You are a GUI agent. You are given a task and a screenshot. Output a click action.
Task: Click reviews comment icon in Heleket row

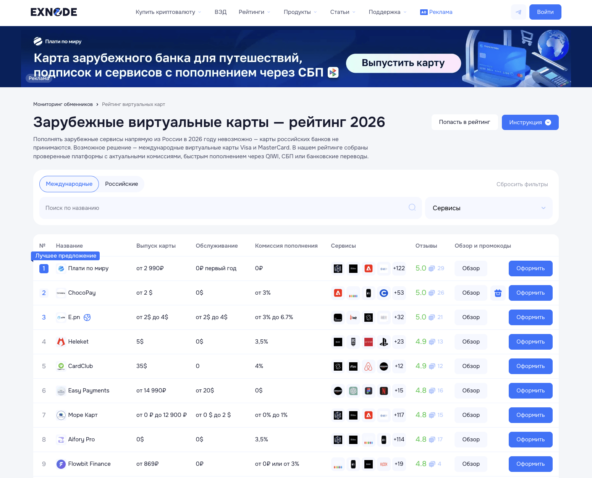pyautogui.click(x=432, y=342)
